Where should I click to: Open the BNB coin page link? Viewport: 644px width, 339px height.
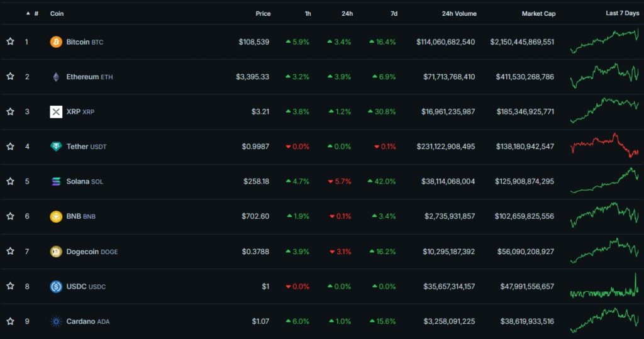pyautogui.click(x=81, y=216)
